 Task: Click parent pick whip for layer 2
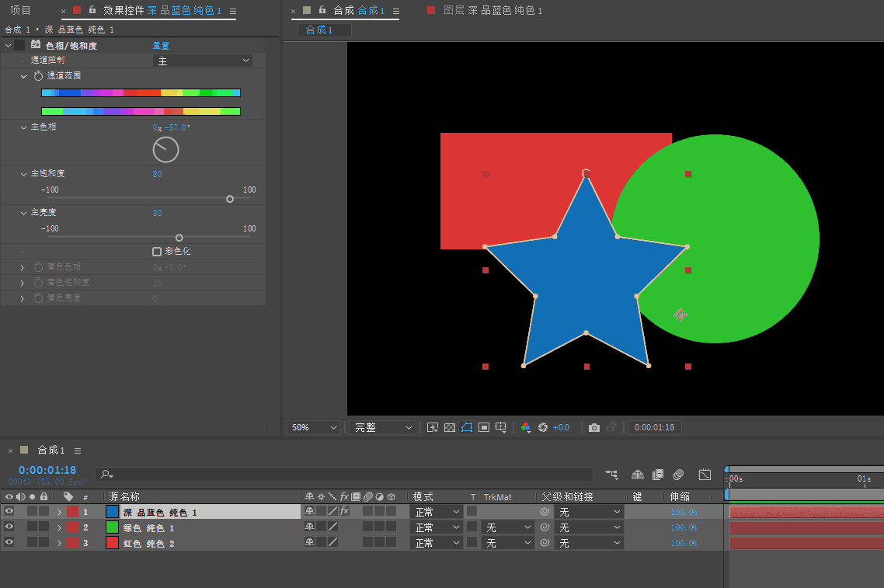tap(545, 527)
